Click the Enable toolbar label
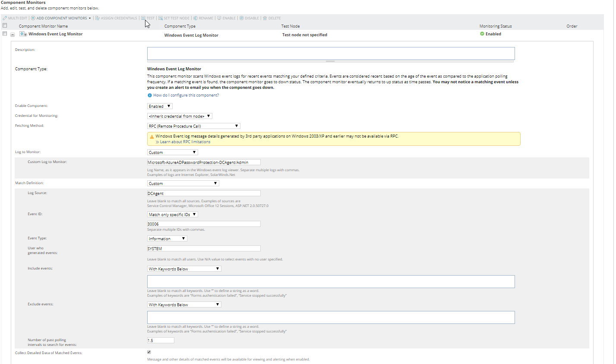 [x=229, y=18]
